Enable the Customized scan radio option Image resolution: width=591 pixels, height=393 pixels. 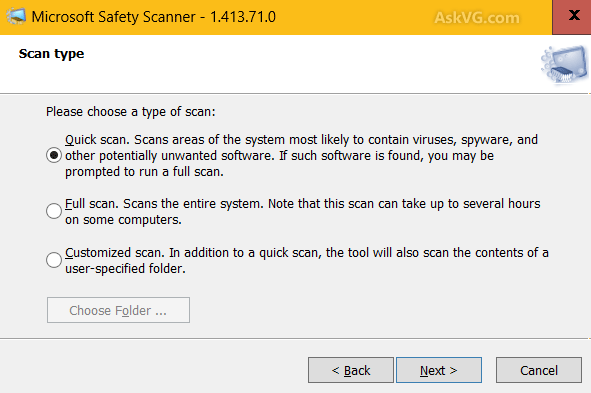tap(54, 260)
